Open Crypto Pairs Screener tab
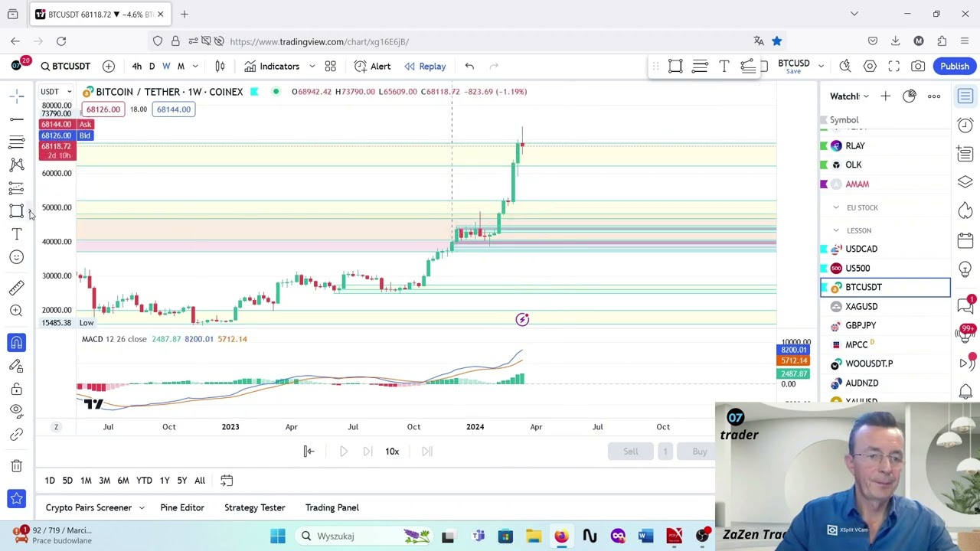 pos(89,507)
